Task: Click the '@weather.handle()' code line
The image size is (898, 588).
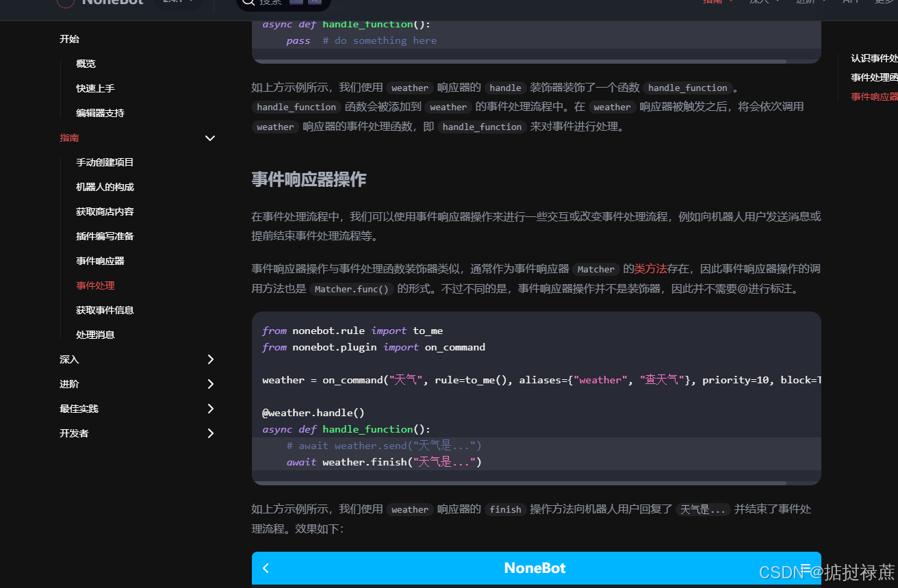Action: click(x=313, y=413)
